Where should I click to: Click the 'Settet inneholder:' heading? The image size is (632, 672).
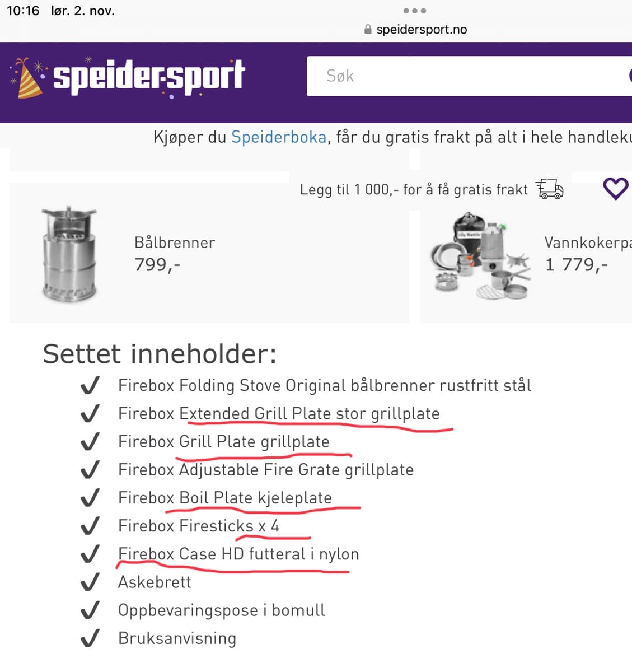[x=160, y=354]
